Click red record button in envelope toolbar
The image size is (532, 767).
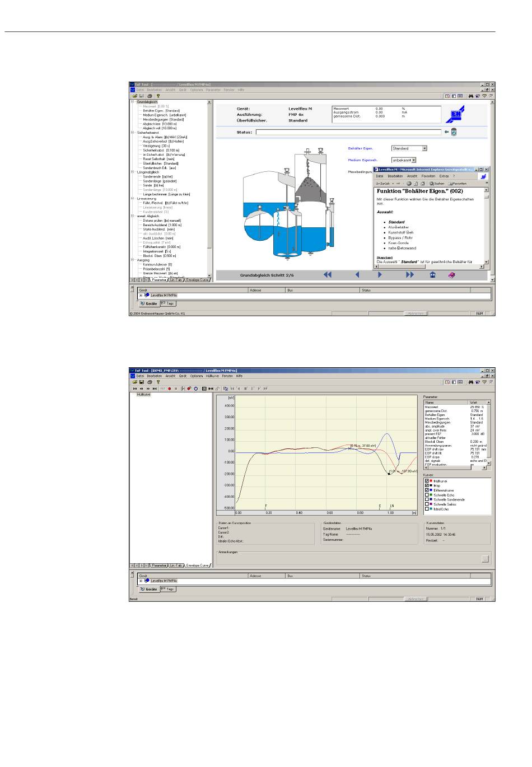pos(170,388)
